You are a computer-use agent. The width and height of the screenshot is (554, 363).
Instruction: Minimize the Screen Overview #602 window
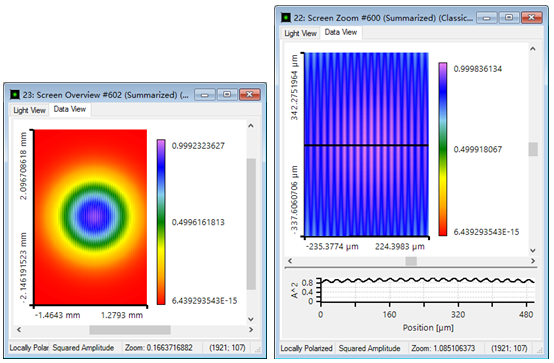(x=205, y=95)
